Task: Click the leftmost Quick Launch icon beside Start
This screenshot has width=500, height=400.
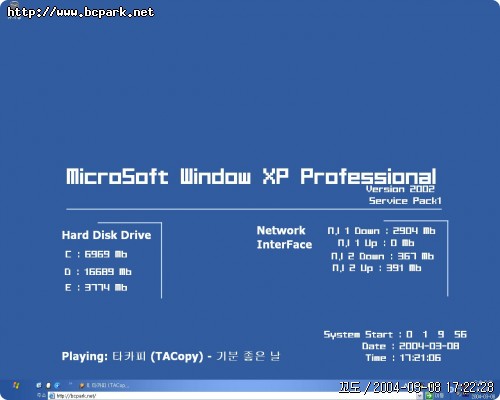Action: 39,385
